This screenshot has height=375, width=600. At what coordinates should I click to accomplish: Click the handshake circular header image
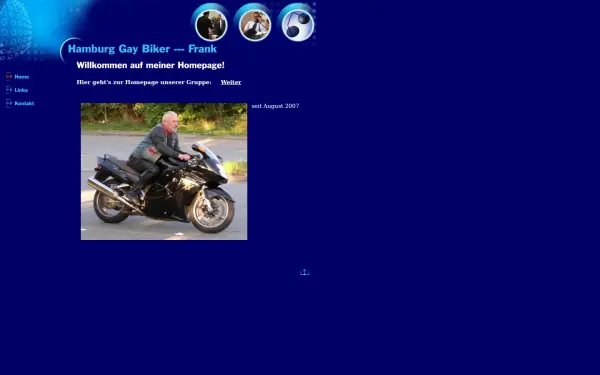click(x=211, y=25)
